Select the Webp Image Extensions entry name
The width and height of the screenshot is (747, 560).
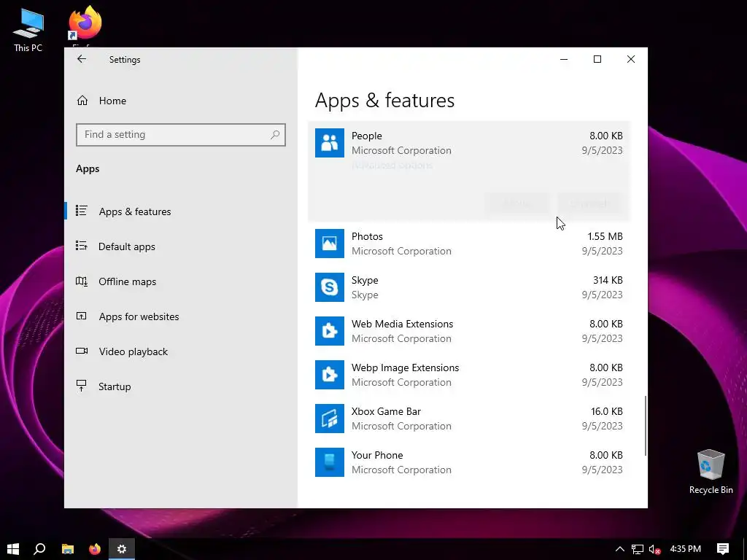tap(405, 367)
